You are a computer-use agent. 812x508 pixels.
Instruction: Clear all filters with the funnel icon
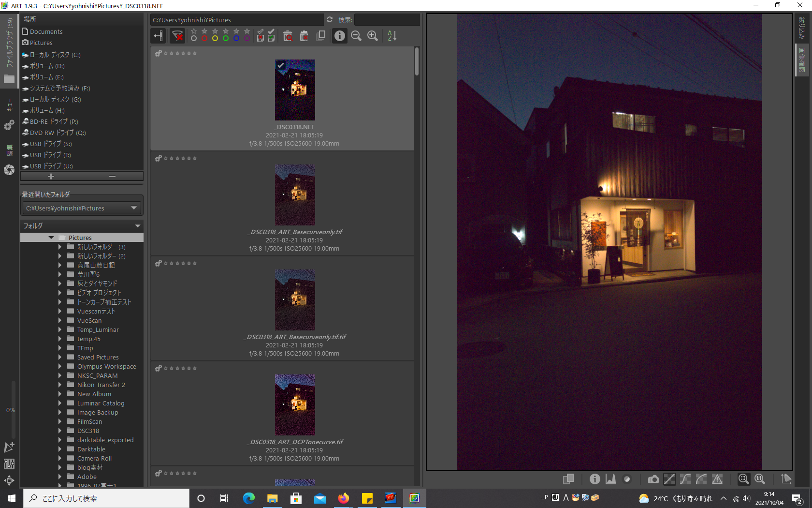point(178,36)
